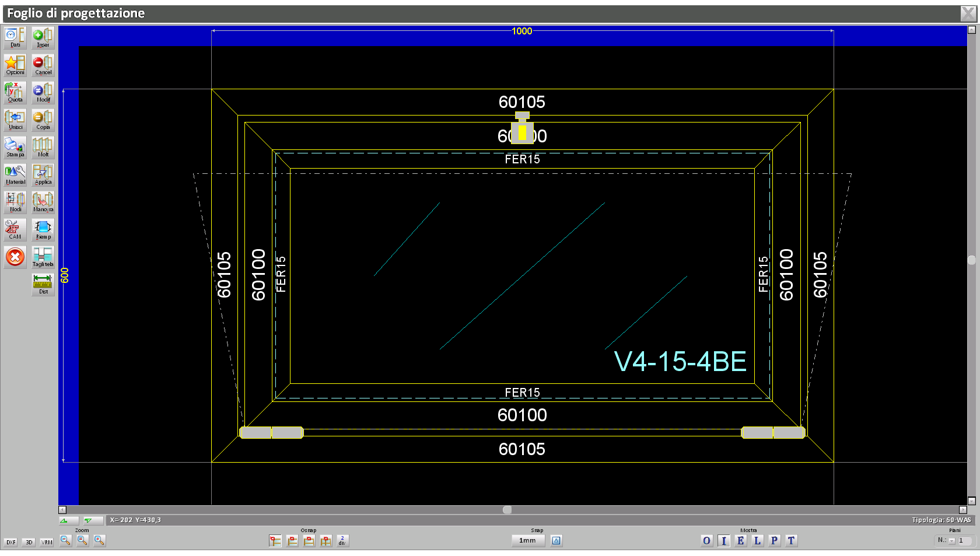Select the V4-15-4BE glass label
Image resolution: width=980 pixels, height=556 pixels.
(x=680, y=362)
